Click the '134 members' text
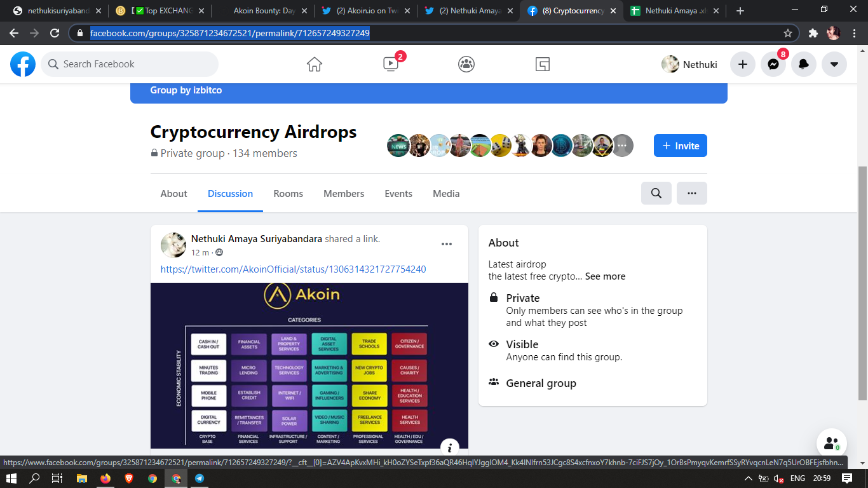The width and height of the screenshot is (868, 488). (x=265, y=153)
